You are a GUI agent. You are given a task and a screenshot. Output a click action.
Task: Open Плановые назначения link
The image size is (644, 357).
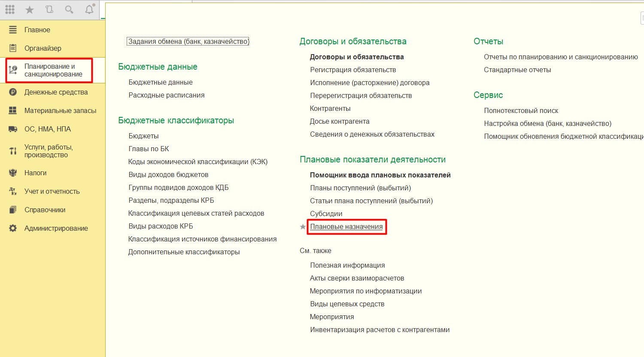click(346, 226)
